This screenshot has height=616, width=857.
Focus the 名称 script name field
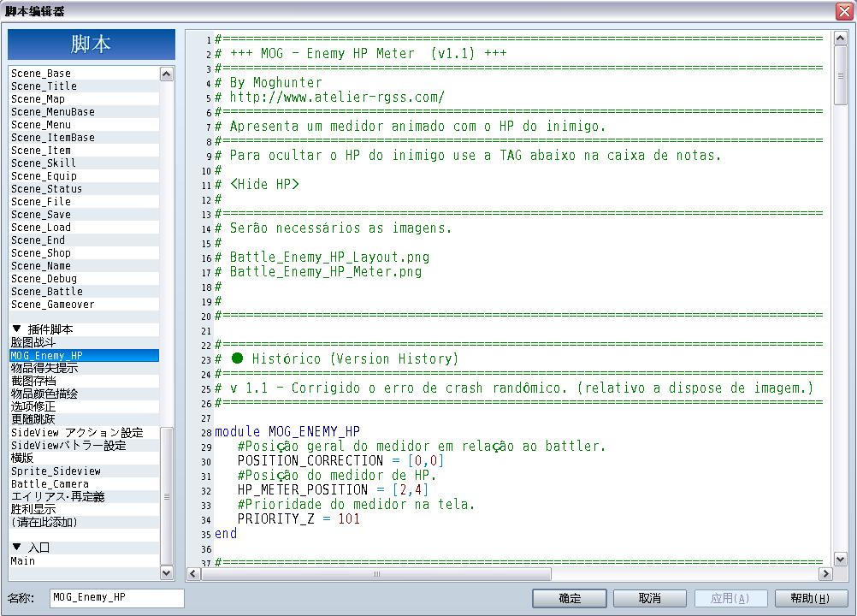click(117, 597)
